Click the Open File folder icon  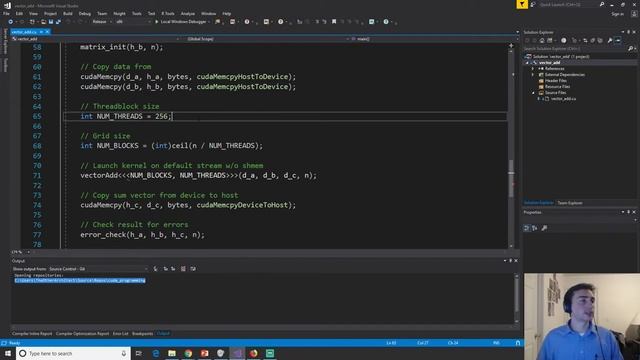click(x=43, y=22)
